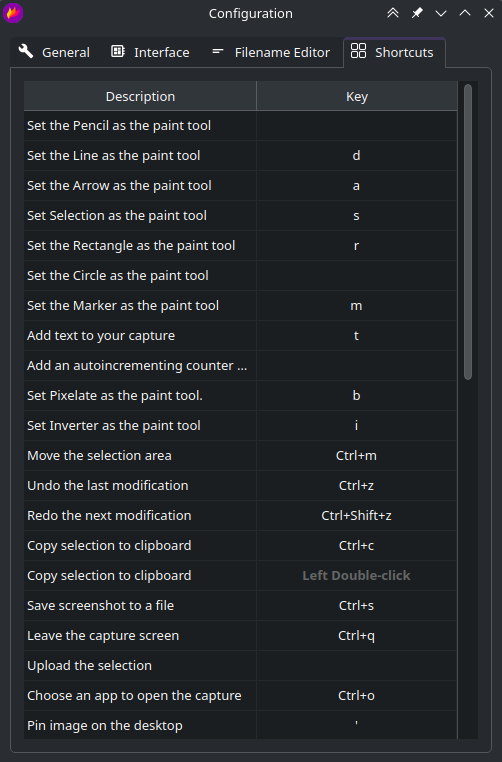Click the Ctrl+Shift+z redo shortcut cell
The width and height of the screenshot is (502, 762).
point(357,516)
